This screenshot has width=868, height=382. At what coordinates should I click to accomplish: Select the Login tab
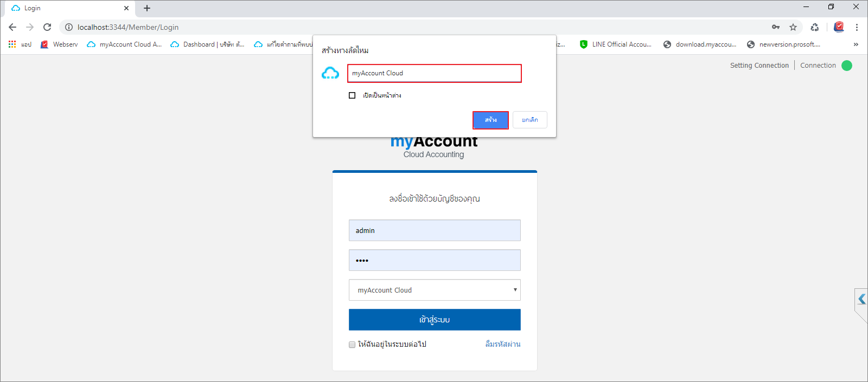coord(70,8)
